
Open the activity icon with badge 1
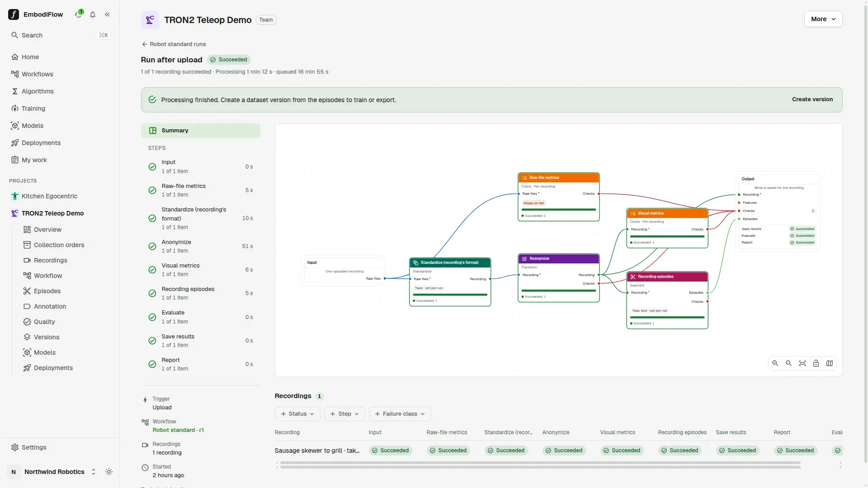tap(79, 14)
